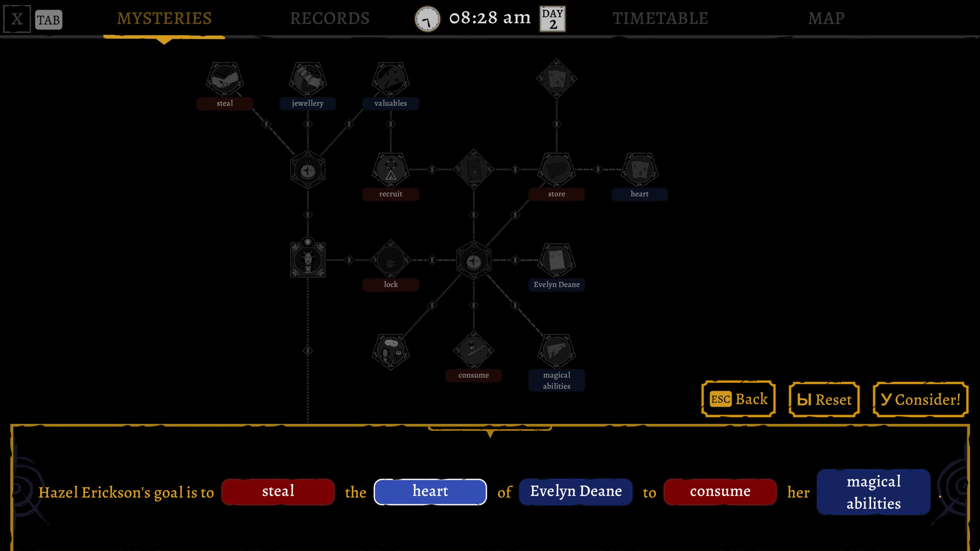Click the ESC Back button

tap(738, 399)
